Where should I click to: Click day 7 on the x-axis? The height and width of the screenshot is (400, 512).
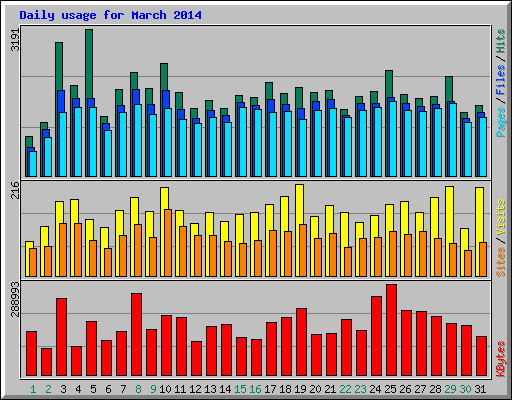[123, 389]
